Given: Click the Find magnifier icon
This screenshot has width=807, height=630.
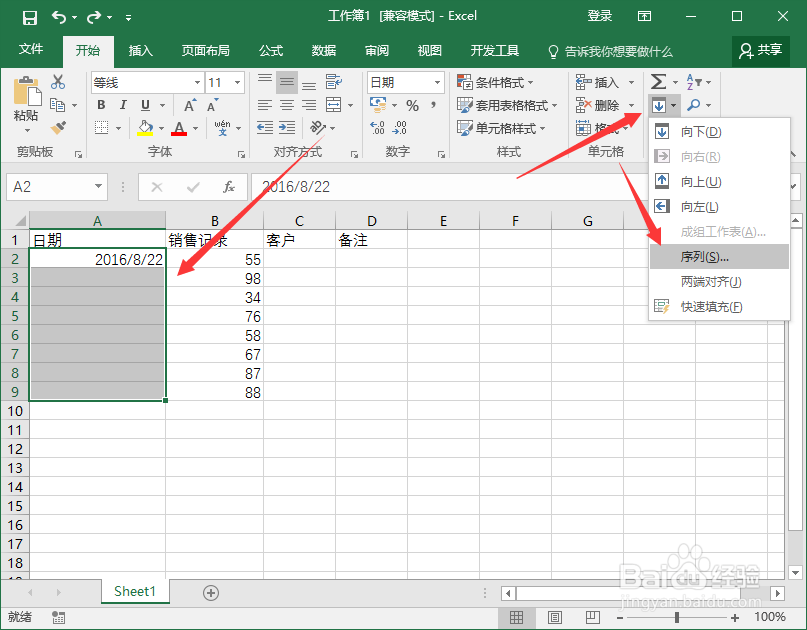Looking at the screenshot, I should pyautogui.click(x=693, y=104).
